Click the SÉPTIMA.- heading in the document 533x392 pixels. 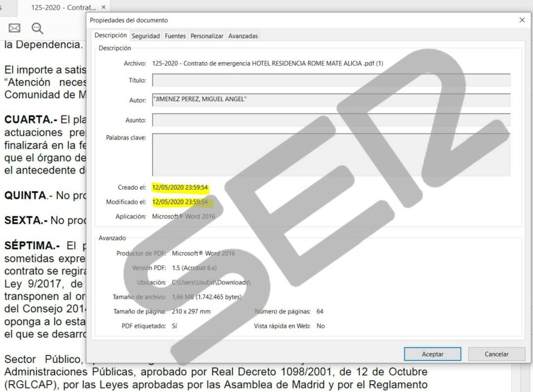tap(32, 246)
